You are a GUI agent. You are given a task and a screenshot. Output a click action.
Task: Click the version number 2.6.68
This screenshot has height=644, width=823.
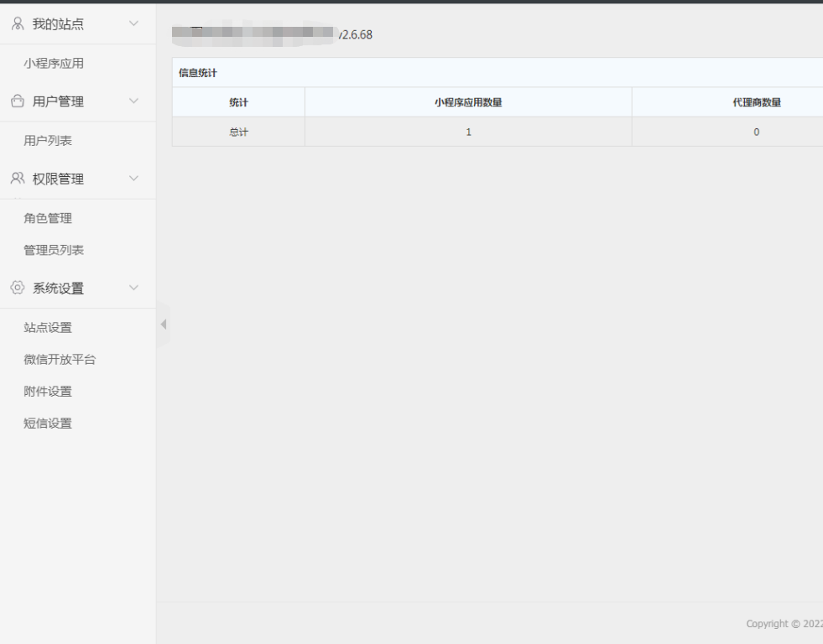coord(356,34)
